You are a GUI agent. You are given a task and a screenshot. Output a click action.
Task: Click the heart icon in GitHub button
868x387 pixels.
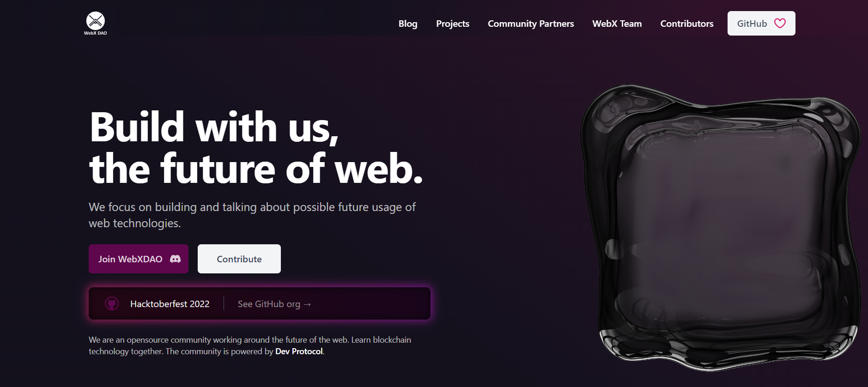pyautogui.click(x=780, y=24)
